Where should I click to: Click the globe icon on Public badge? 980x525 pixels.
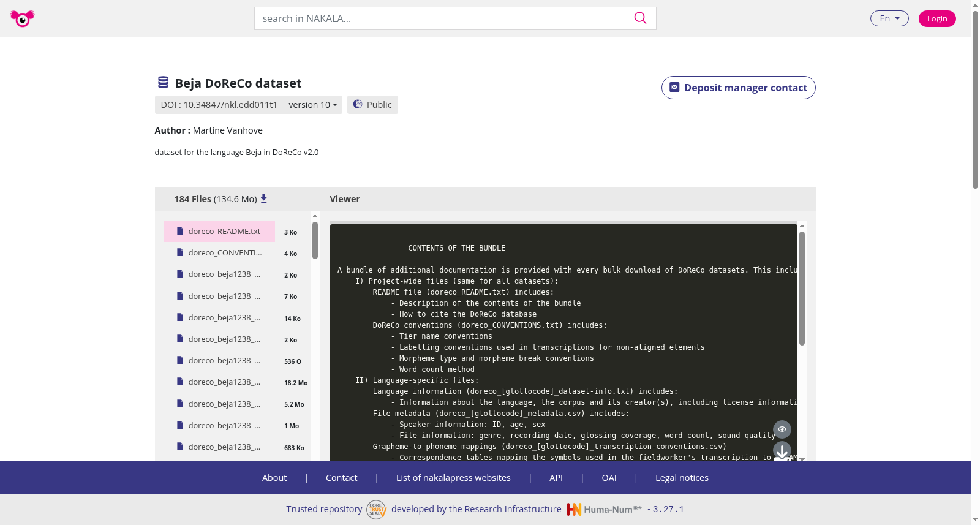click(358, 105)
